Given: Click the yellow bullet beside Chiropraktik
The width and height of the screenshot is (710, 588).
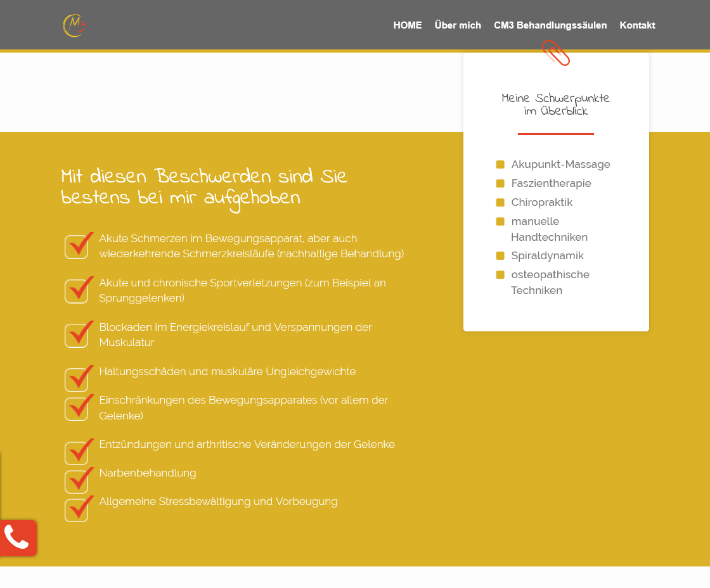Looking at the screenshot, I should pyautogui.click(x=500, y=203).
